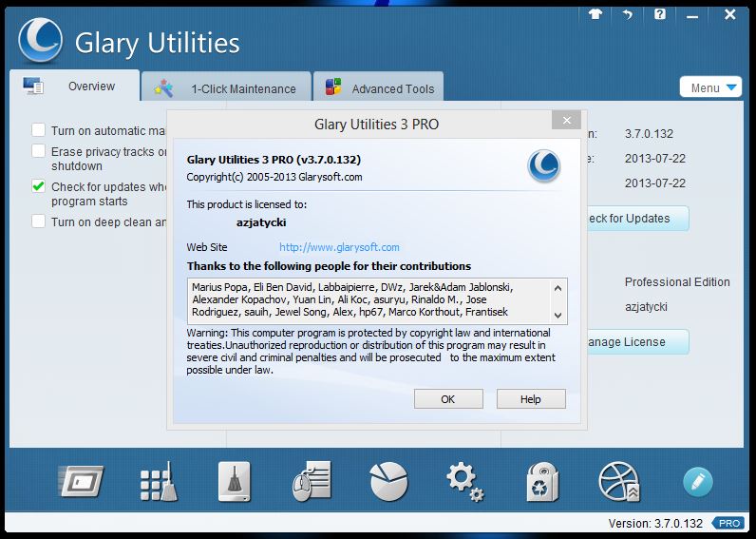Open the help question mark icon

tap(660, 14)
